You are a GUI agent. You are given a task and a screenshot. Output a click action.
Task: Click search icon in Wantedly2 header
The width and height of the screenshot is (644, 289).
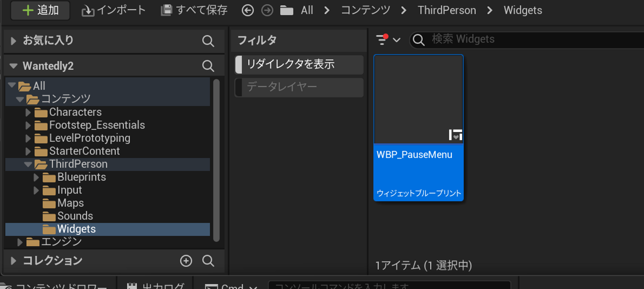[x=208, y=66]
